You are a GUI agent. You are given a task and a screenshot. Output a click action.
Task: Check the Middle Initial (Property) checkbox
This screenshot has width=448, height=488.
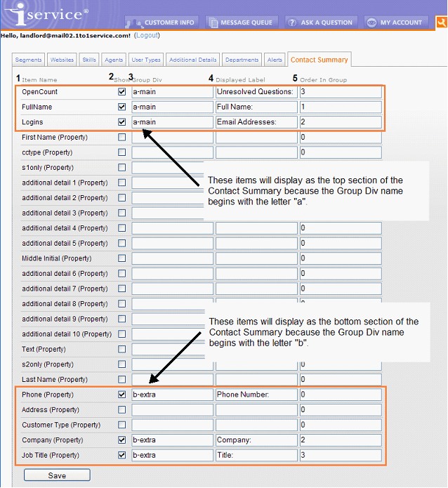click(121, 258)
